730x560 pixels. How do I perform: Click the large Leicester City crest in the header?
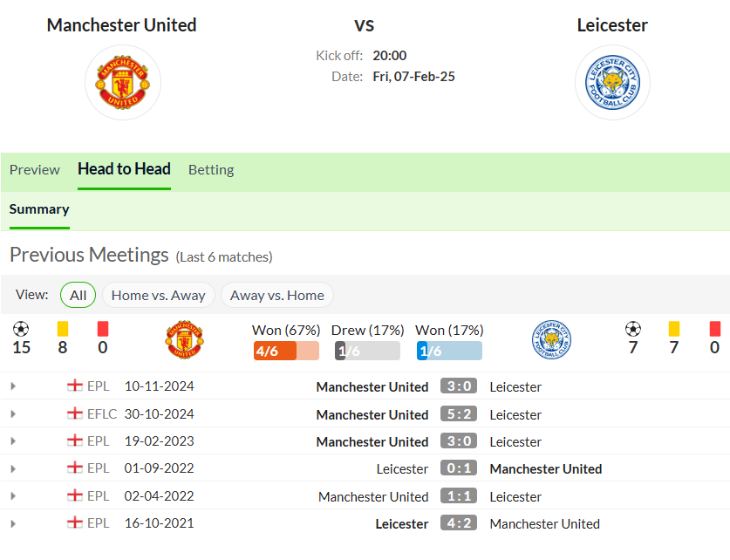click(612, 82)
